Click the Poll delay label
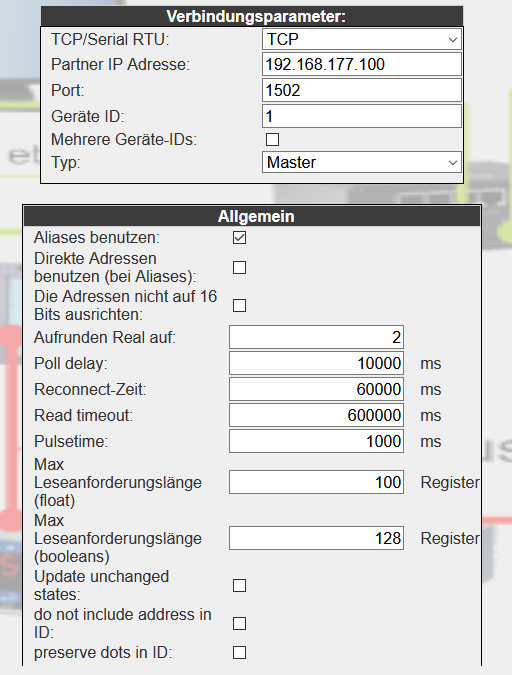 [70, 363]
